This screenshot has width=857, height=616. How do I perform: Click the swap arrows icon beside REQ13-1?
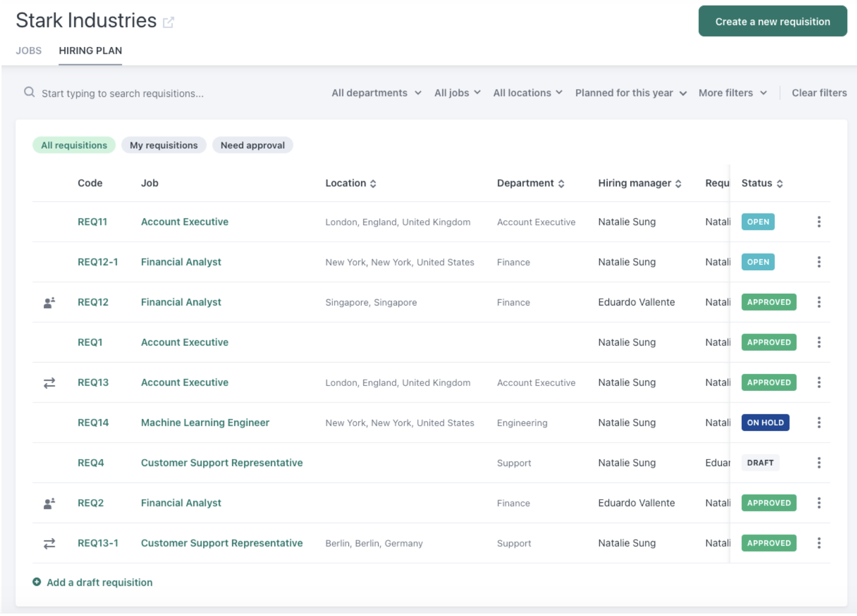pos(49,544)
